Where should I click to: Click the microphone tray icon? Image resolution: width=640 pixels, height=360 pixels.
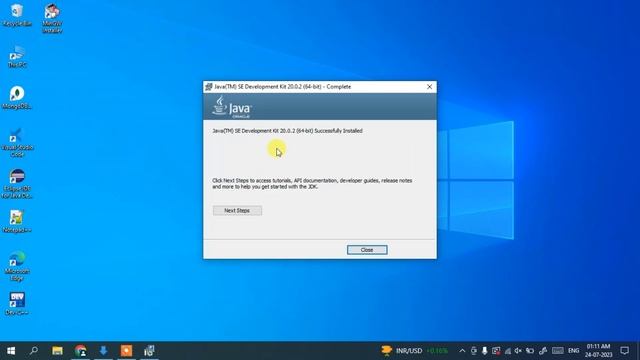pyautogui.click(x=484, y=351)
